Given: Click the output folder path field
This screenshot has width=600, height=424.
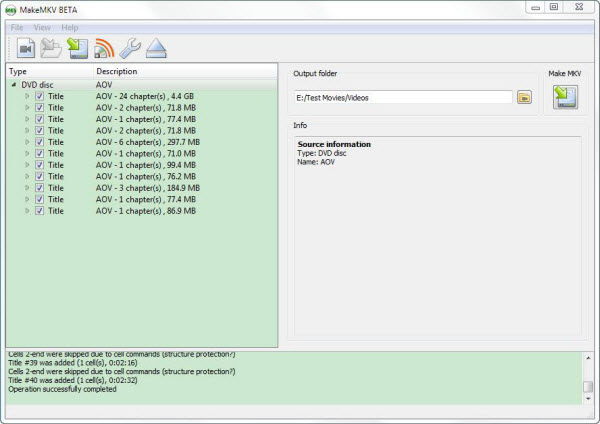Looking at the screenshot, I should 402,97.
